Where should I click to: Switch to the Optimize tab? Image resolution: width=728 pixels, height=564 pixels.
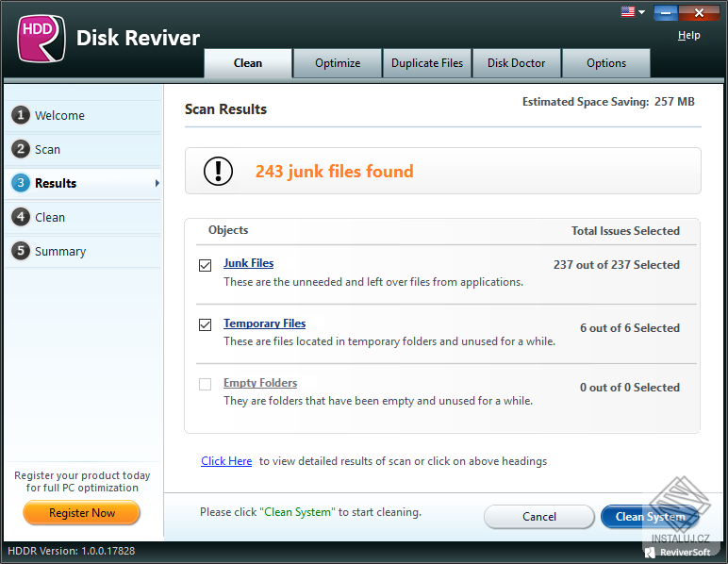point(338,63)
